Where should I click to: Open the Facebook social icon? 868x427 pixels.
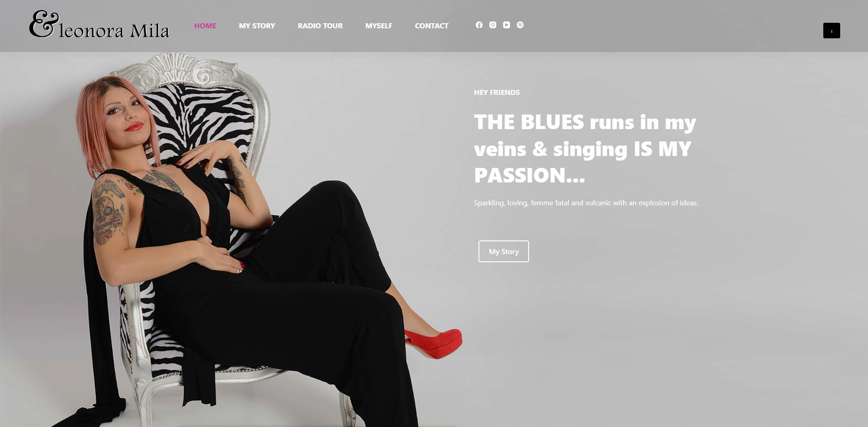[479, 25]
